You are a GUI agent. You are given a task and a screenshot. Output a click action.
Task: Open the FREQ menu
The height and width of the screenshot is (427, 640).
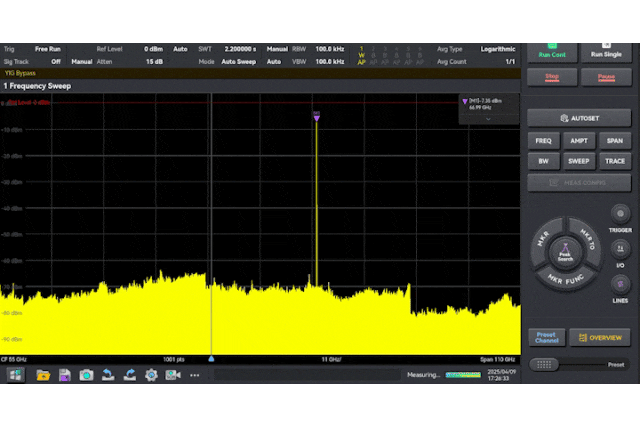coord(543,140)
